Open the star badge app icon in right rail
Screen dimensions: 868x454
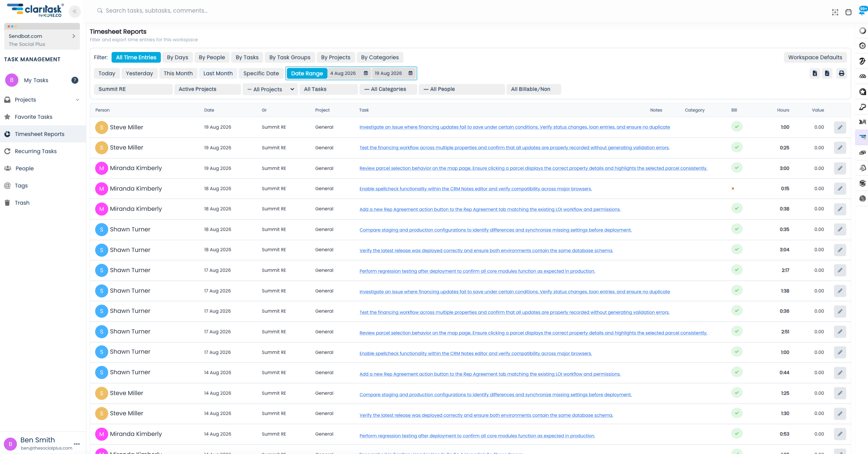862,92
